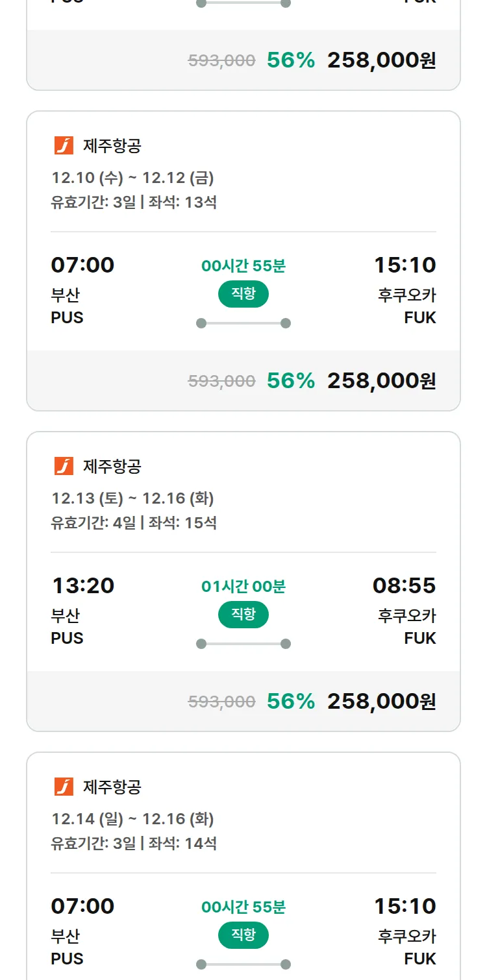Tap the 직항 badge under 01시간 00분
This screenshot has height=980, width=487.
(243, 614)
